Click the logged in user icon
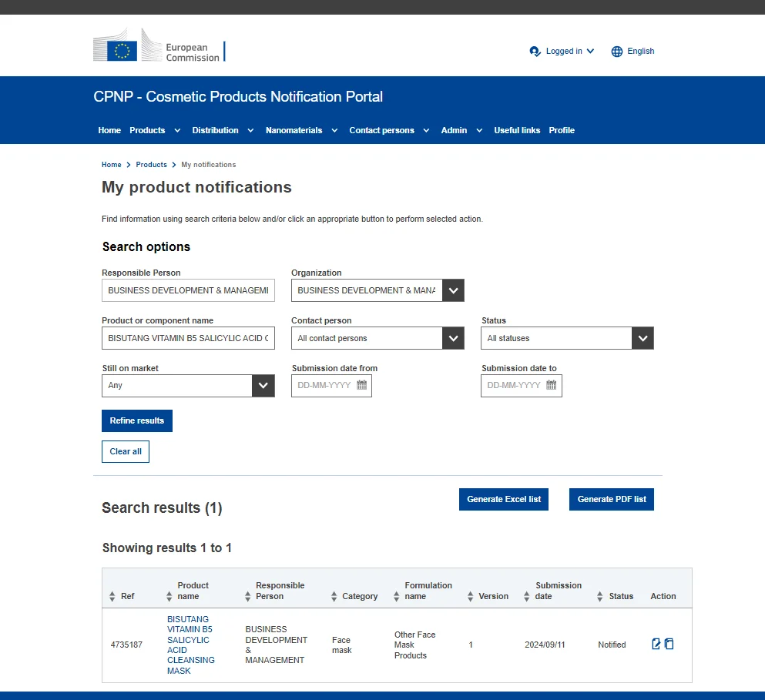Viewport: 765px width, 700px height. tap(535, 52)
